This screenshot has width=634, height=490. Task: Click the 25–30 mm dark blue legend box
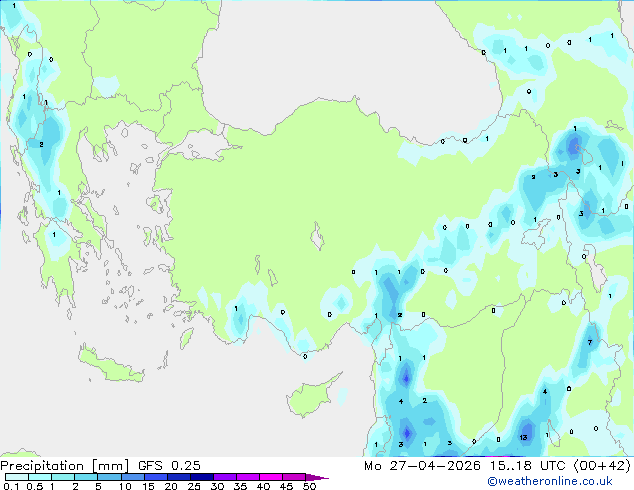[201, 477]
